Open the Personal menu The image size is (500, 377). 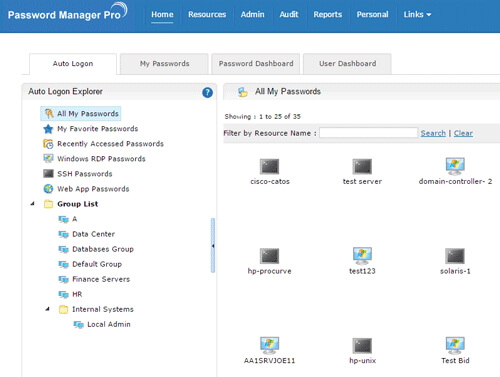click(x=372, y=15)
